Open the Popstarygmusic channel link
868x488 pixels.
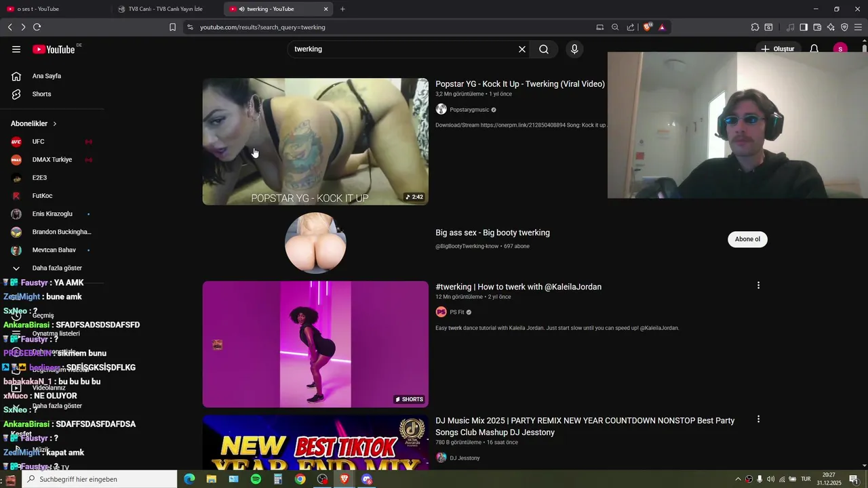[469, 110]
